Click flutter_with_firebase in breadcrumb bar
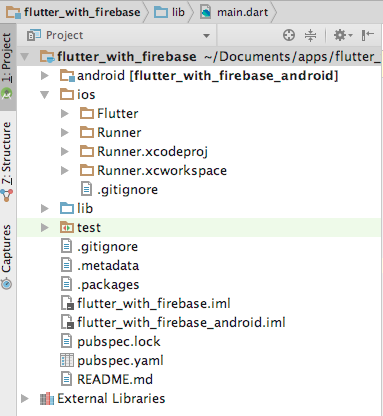 coord(74,12)
